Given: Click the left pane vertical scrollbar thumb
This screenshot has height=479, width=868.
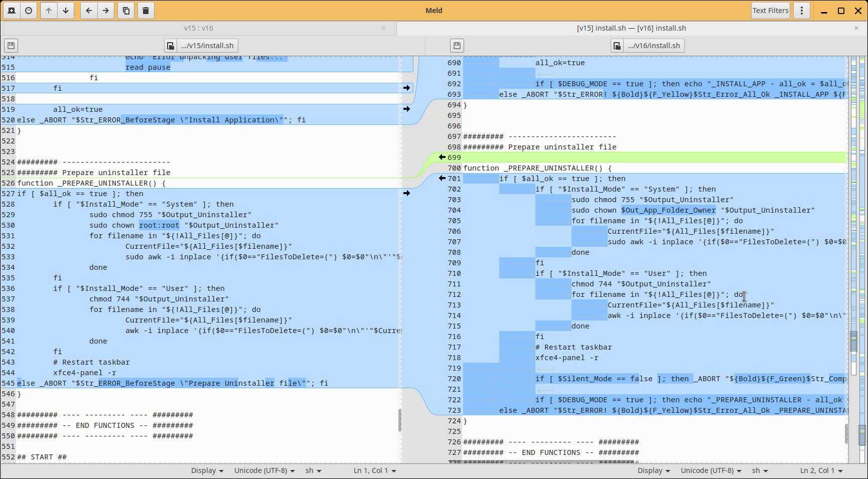Looking at the screenshot, I should (399, 420).
